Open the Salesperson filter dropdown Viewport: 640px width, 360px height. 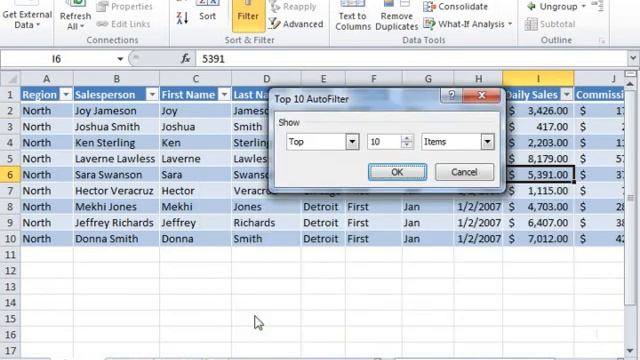152,95
